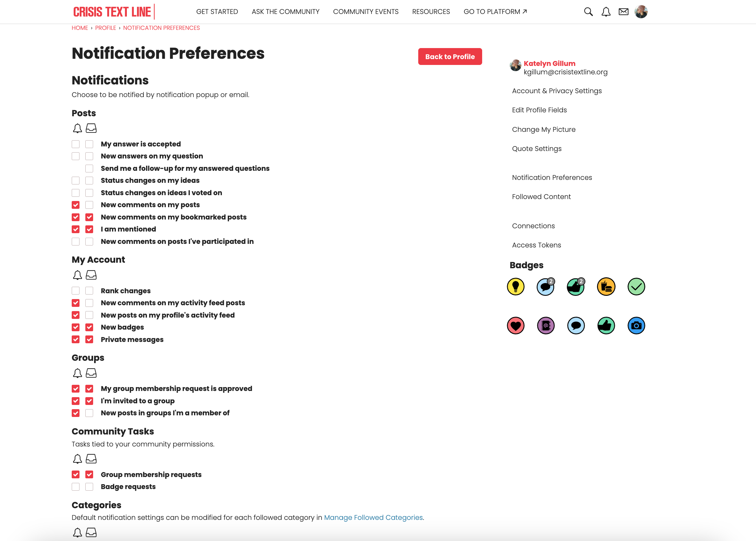
Task: Click the orange food and drink badge
Action: click(606, 286)
